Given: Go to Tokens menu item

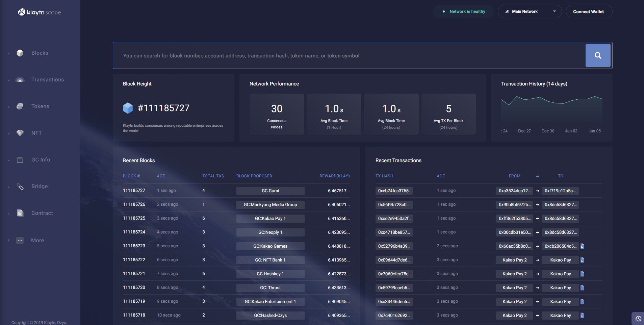Looking at the screenshot, I should click(40, 106).
